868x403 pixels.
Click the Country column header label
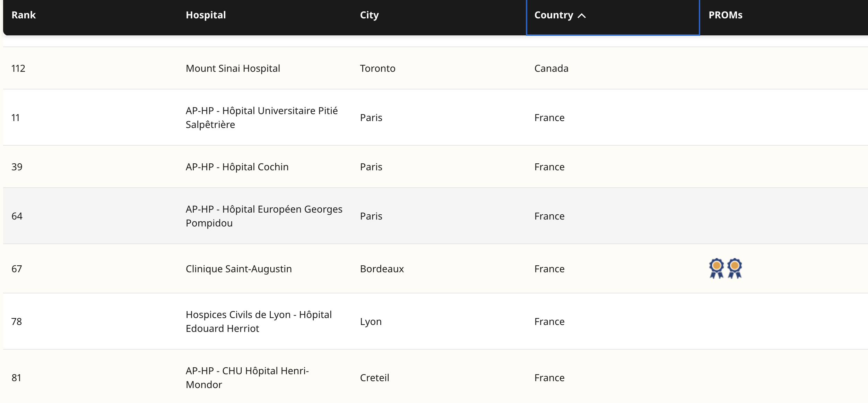[554, 15]
